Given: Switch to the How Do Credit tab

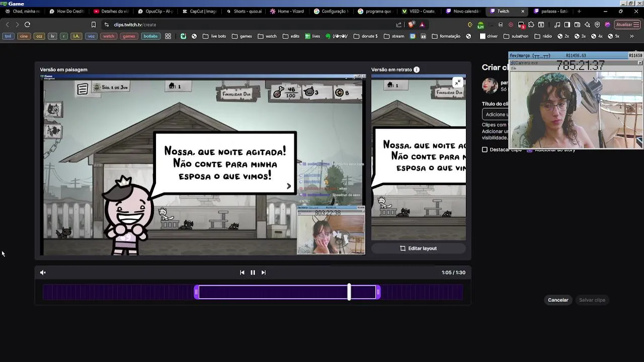Looking at the screenshot, I should (67, 11).
